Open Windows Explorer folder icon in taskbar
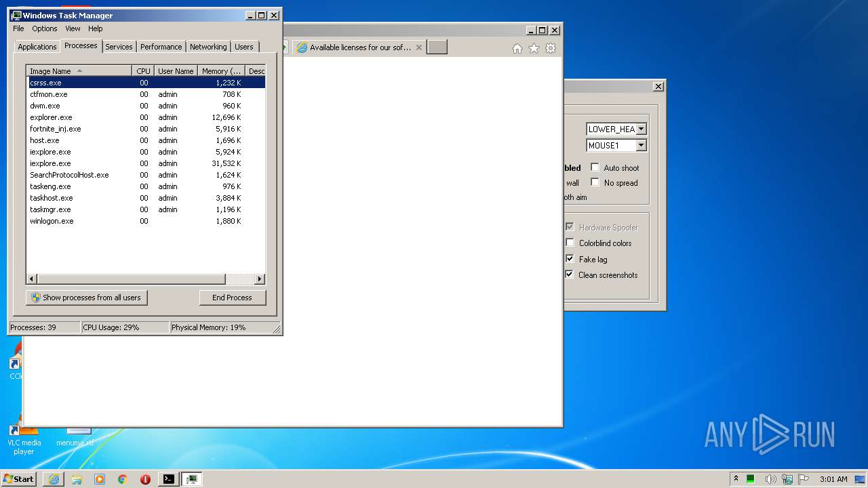868x488 pixels. coord(77,479)
